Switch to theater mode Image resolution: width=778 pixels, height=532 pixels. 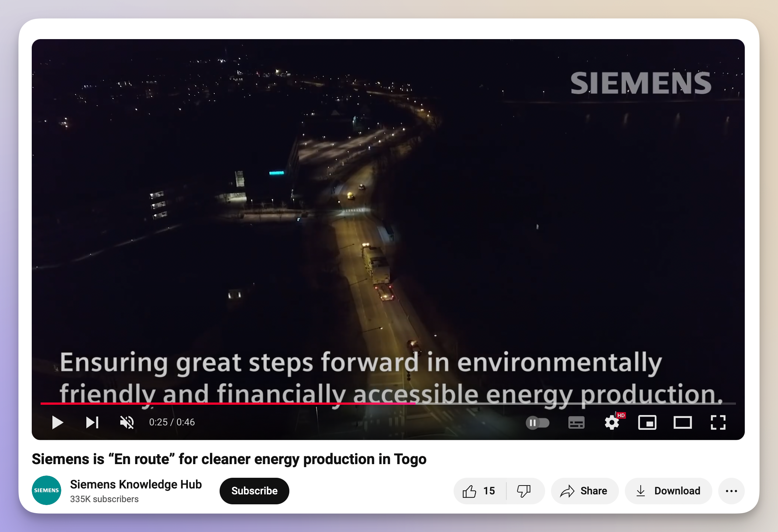pyautogui.click(x=682, y=422)
